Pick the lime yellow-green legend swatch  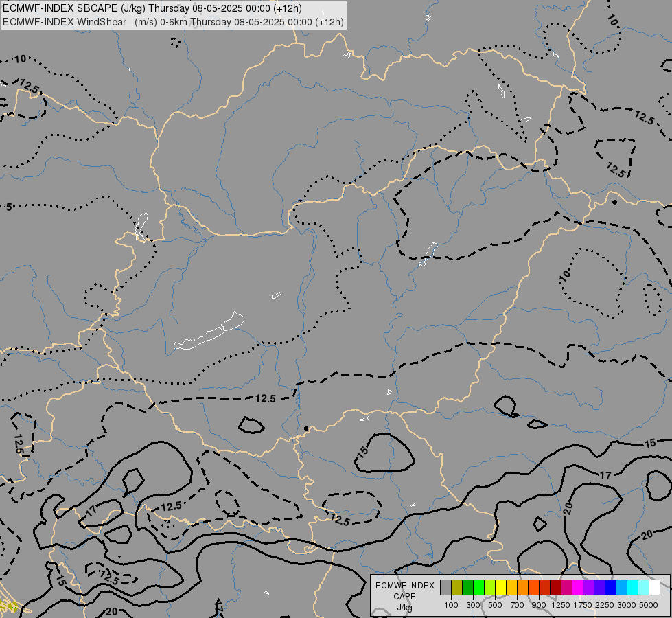pyautogui.click(x=490, y=587)
